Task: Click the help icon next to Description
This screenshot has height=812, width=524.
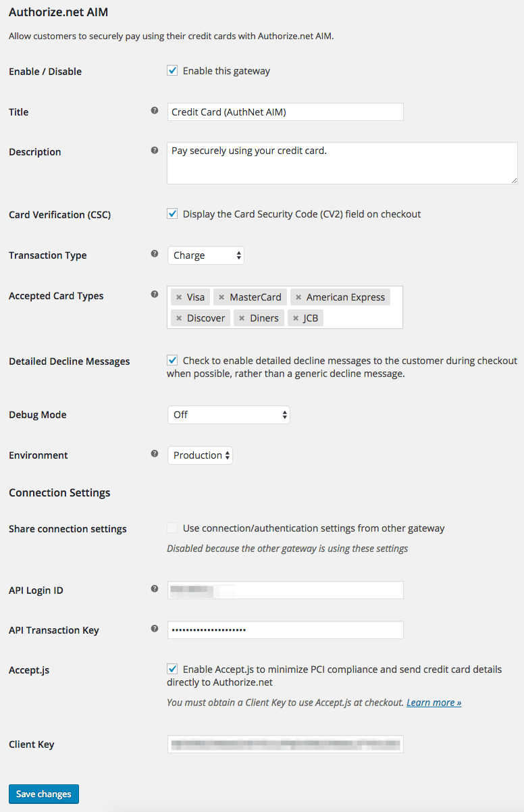Action: 155,151
